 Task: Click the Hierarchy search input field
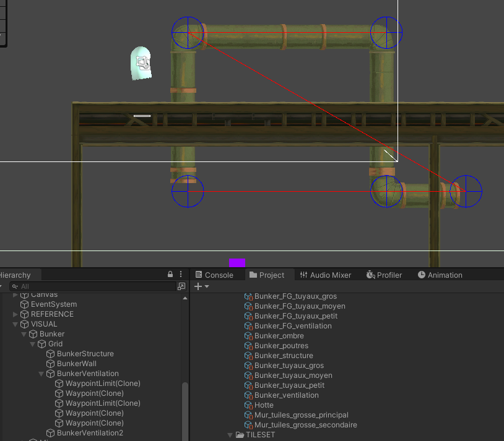point(93,286)
